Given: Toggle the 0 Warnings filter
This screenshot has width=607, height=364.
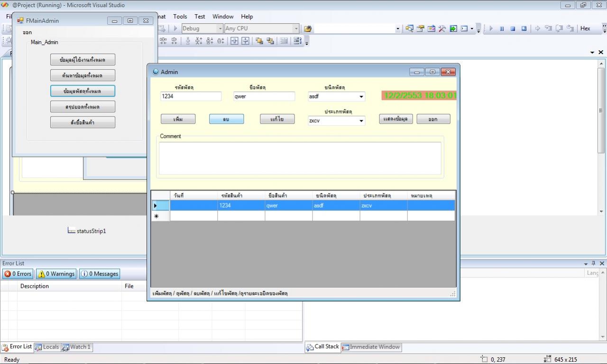Looking at the screenshot, I should (56, 274).
